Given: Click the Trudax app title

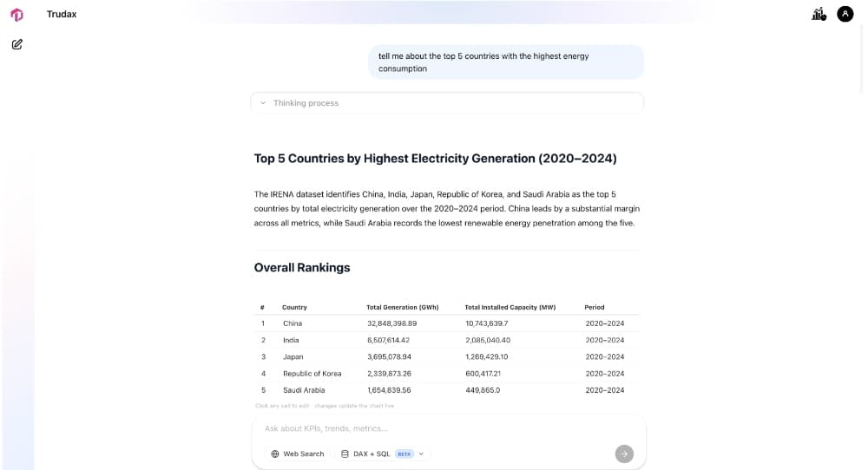Looking at the screenshot, I should (62, 15).
